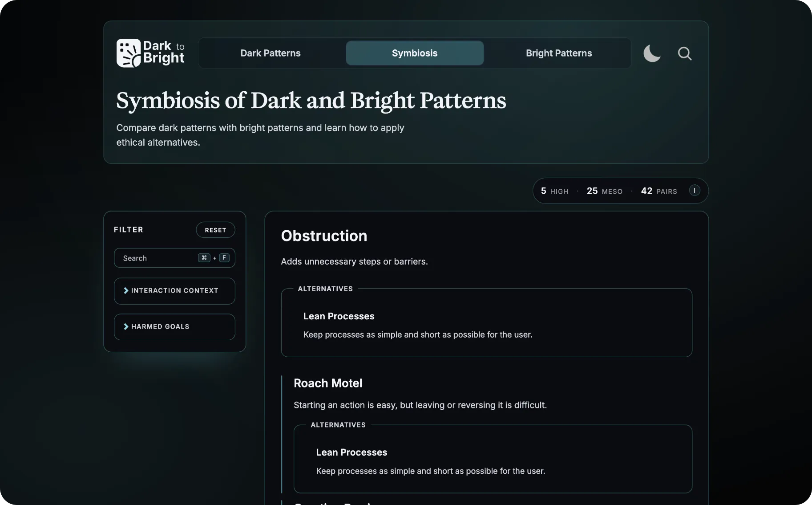Expand the Interaction Context filter section
The width and height of the screenshot is (812, 505).
(174, 290)
